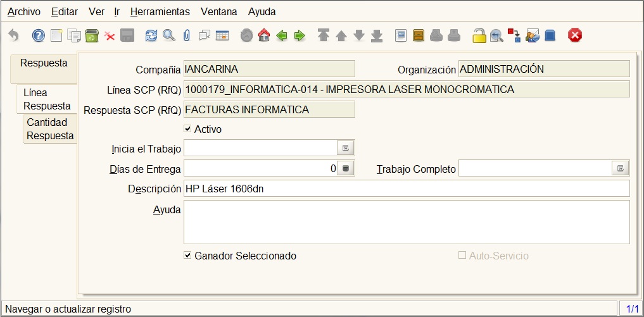Click inside the Ayuda text area
The image size is (644, 317).
pos(407,222)
